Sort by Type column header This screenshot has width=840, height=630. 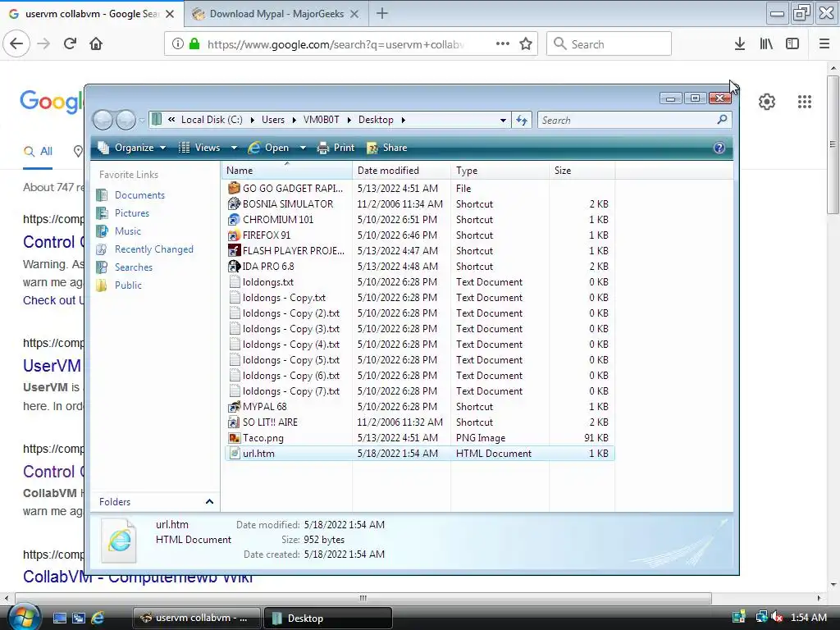[500, 171]
